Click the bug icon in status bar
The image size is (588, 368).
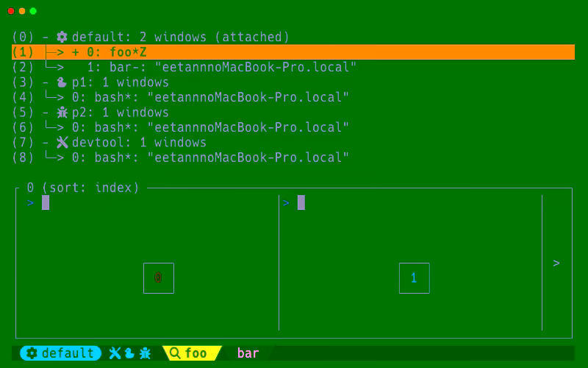145,353
